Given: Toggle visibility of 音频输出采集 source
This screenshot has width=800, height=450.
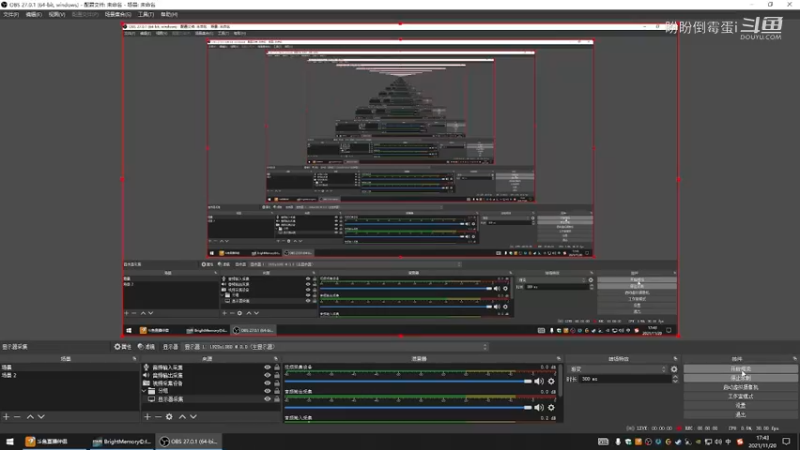Looking at the screenshot, I should (267, 375).
